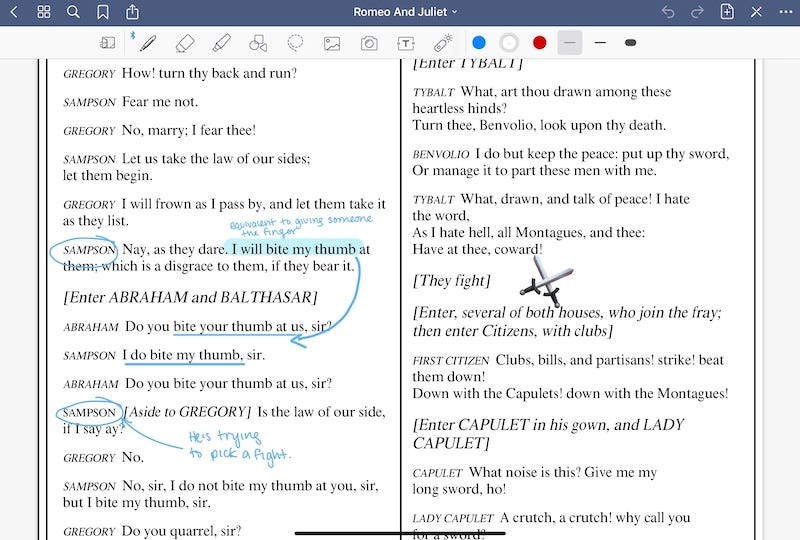
Task: Tap handwritten note "He's trying to pick a fight"
Action: click(x=239, y=447)
